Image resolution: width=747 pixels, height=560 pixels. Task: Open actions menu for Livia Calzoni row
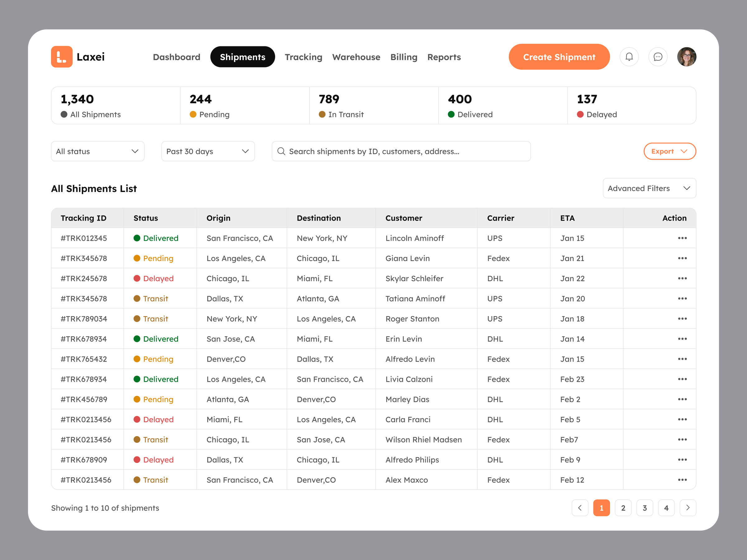pos(682,379)
